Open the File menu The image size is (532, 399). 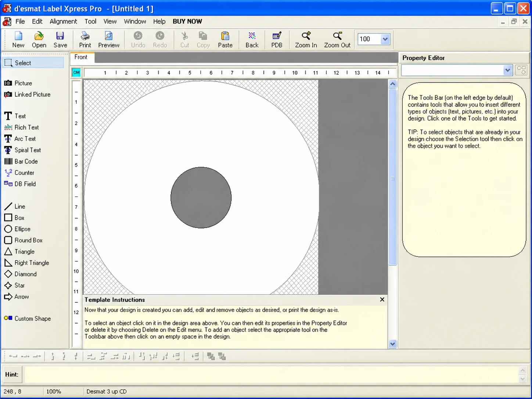click(20, 21)
